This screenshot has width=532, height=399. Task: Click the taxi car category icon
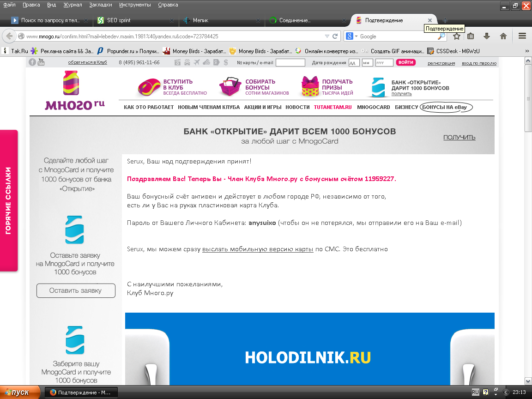187,62
